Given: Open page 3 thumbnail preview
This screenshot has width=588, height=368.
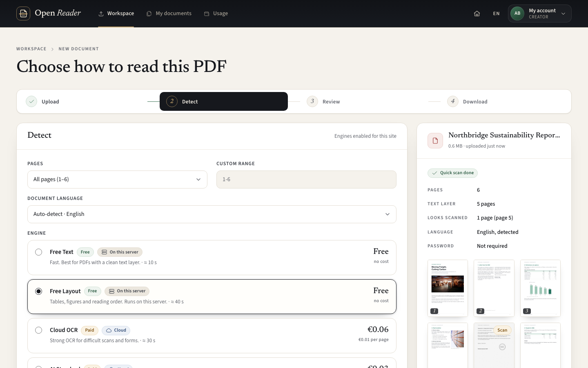Looking at the screenshot, I should tap(540, 288).
